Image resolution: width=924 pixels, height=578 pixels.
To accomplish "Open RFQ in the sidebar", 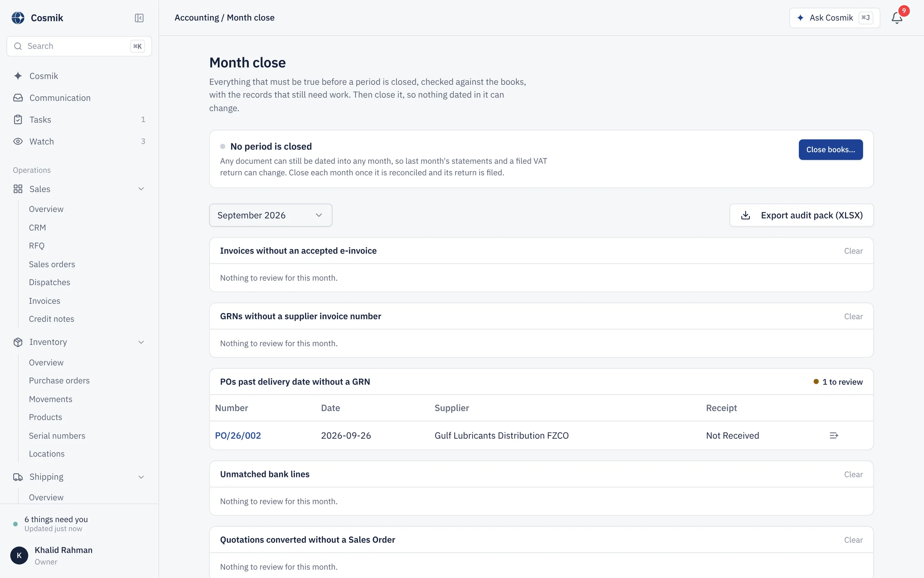I will point(37,245).
